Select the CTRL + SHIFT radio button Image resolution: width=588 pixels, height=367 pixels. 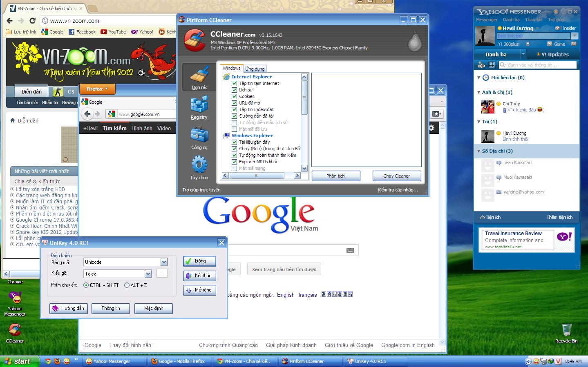(86, 285)
